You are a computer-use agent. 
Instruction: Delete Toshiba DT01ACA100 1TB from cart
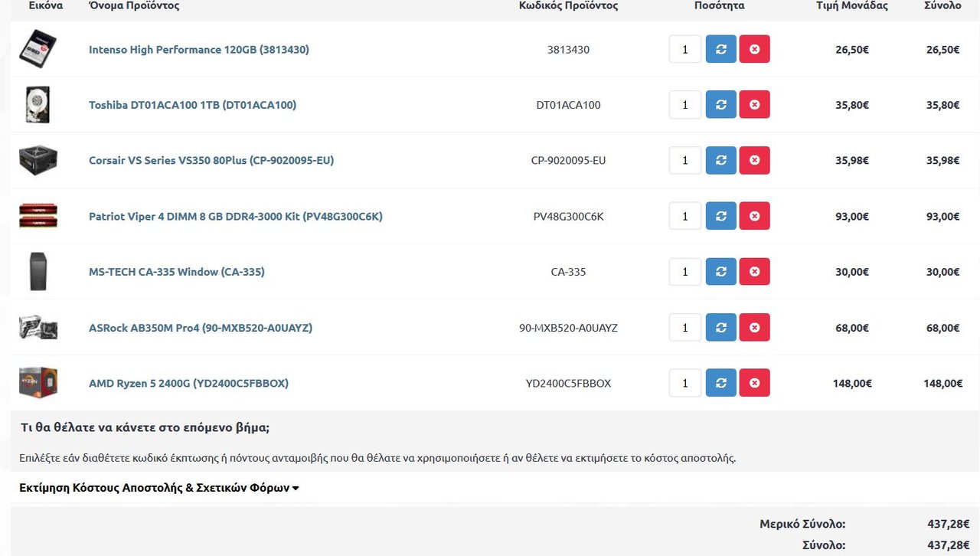point(755,105)
